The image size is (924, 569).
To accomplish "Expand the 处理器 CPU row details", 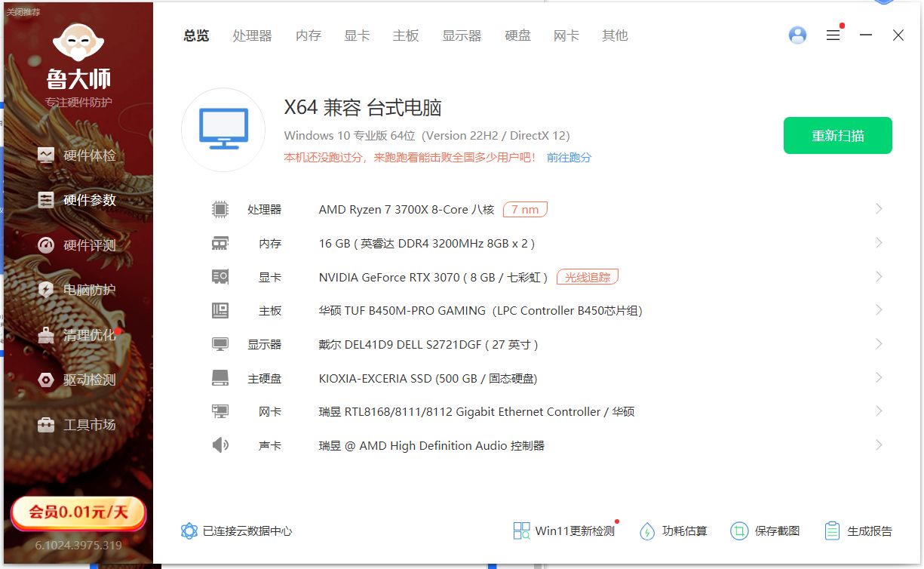I will 878,209.
